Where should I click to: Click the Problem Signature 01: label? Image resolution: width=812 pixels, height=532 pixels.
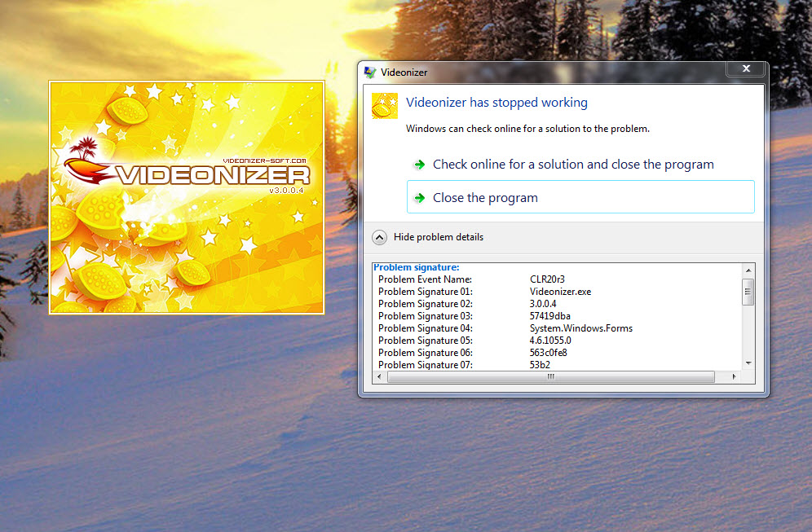coord(426,292)
